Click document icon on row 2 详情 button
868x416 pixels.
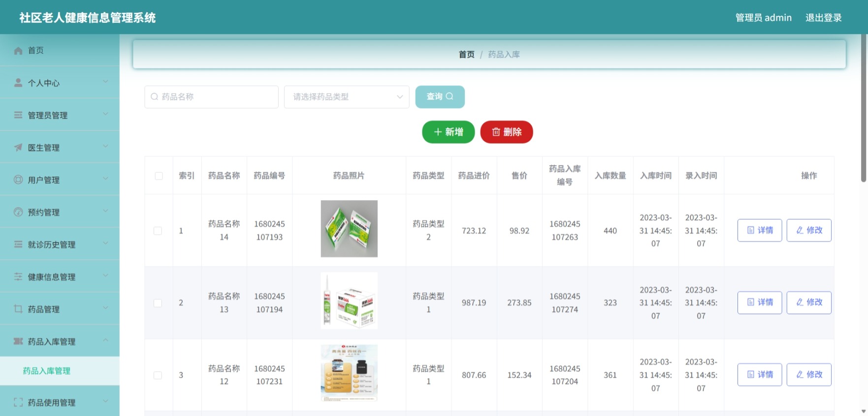tap(751, 302)
